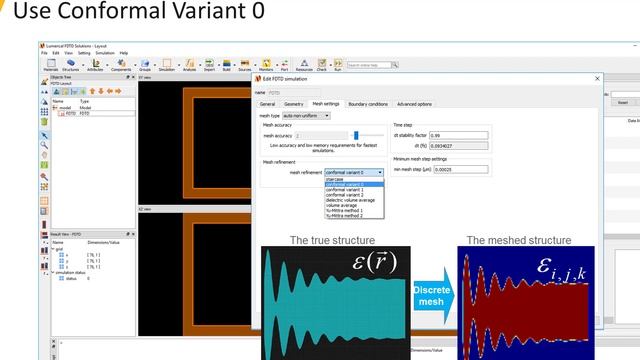Collapse the model tree node
640x360 pixels.
55,108
